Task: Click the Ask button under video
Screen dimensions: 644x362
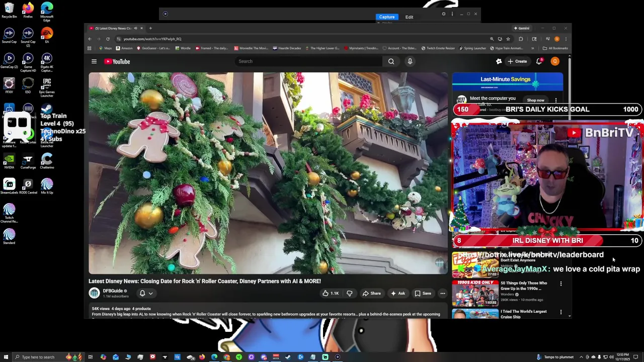Action: point(397,293)
